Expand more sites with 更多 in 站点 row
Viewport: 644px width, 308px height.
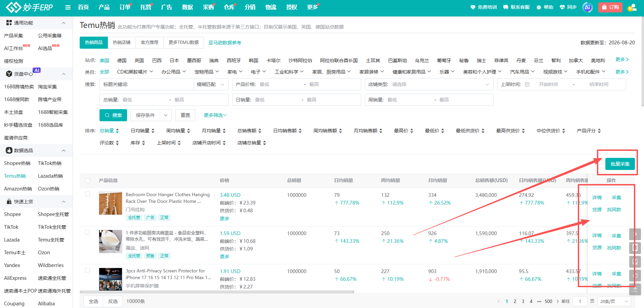tap(622, 59)
